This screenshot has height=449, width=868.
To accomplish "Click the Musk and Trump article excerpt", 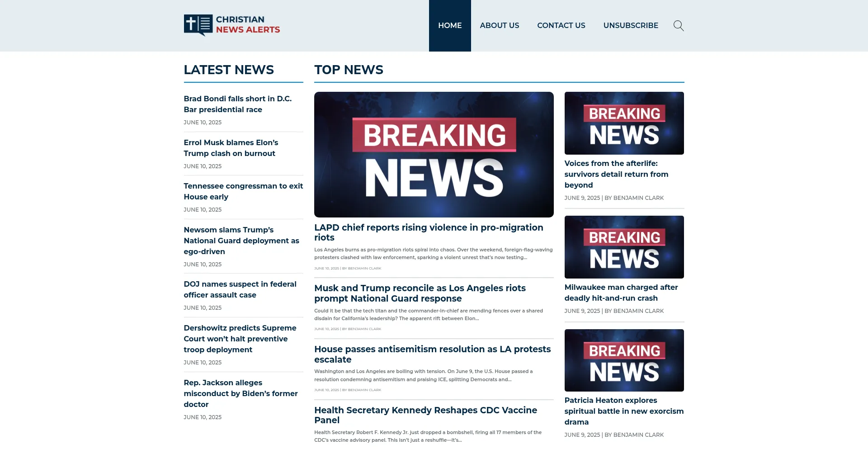I will (x=429, y=315).
